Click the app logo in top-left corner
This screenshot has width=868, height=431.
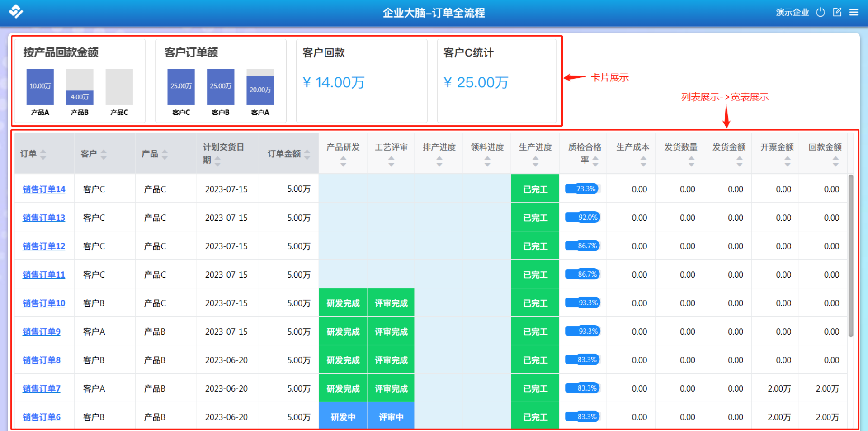point(16,11)
